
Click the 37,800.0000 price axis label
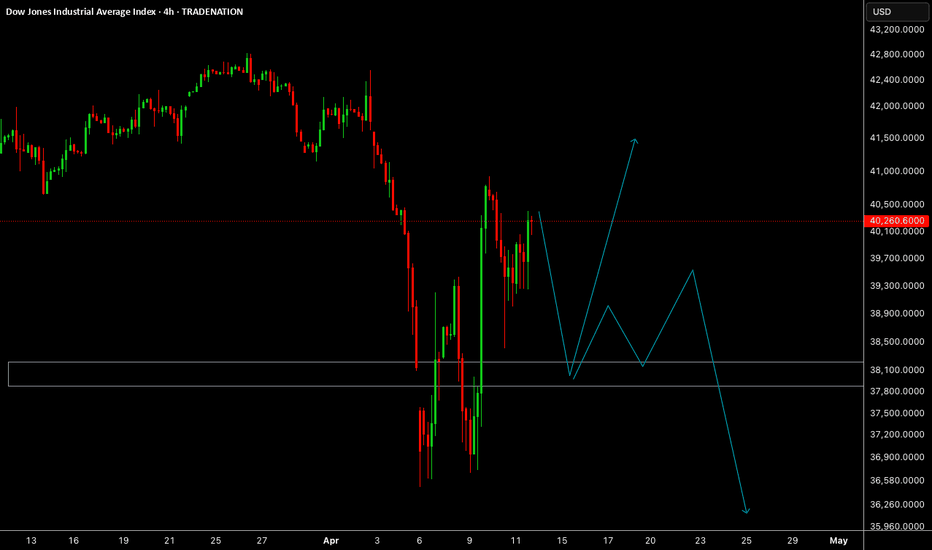point(897,391)
